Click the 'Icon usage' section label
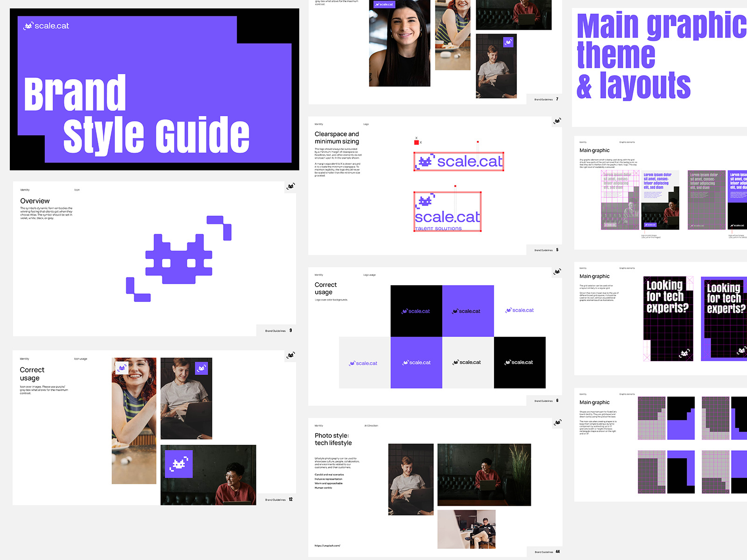The height and width of the screenshot is (560, 747). [x=80, y=359]
